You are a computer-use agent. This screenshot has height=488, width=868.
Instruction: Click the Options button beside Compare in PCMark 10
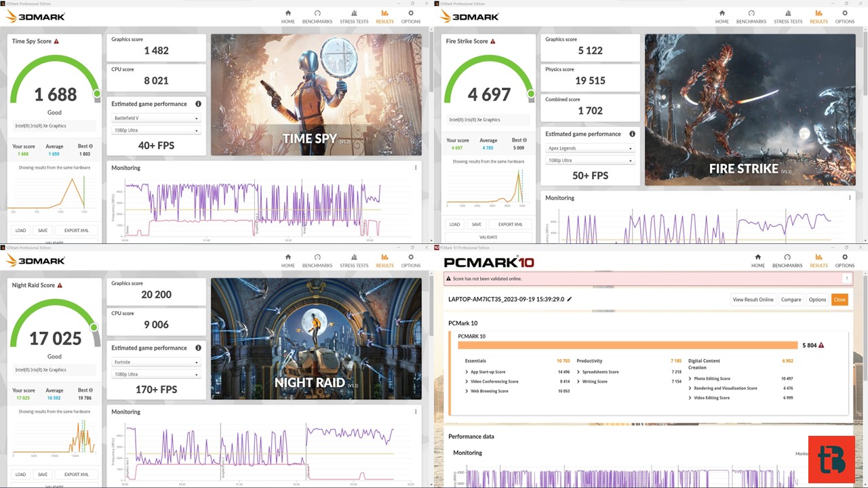click(x=817, y=300)
